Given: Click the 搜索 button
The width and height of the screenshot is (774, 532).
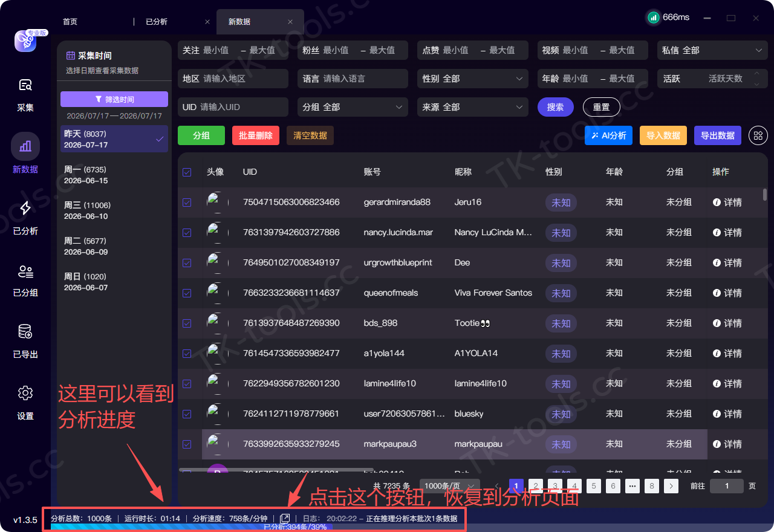Looking at the screenshot, I should tap(555, 107).
